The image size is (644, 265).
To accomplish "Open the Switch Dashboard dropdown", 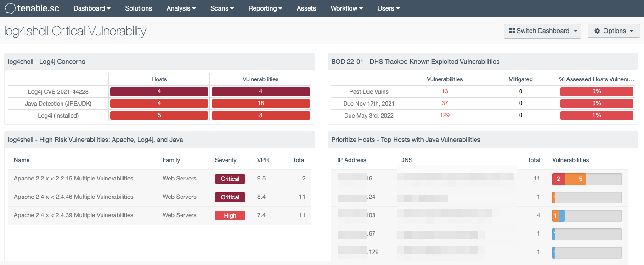I will (542, 31).
